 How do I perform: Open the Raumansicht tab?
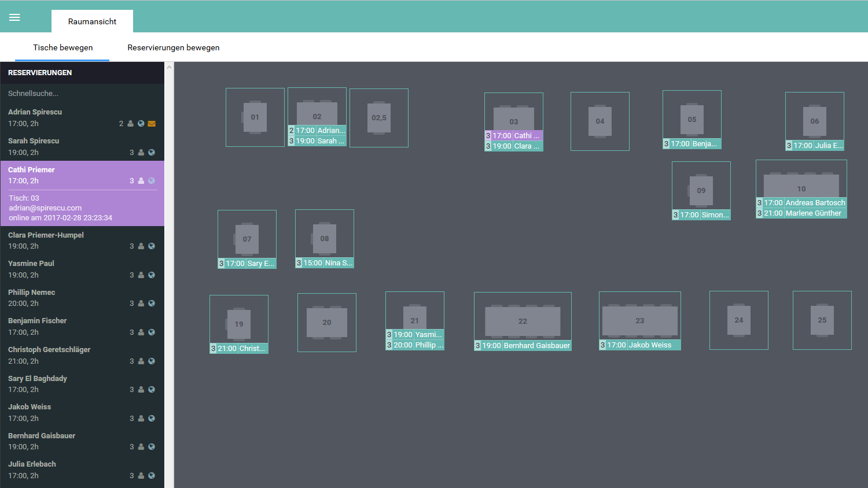(x=92, y=21)
